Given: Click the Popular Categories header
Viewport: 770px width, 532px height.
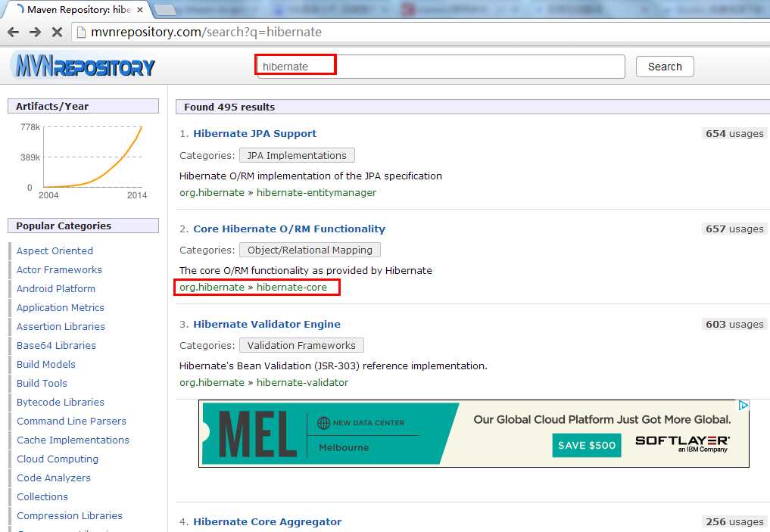Looking at the screenshot, I should pyautogui.click(x=83, y=226).
